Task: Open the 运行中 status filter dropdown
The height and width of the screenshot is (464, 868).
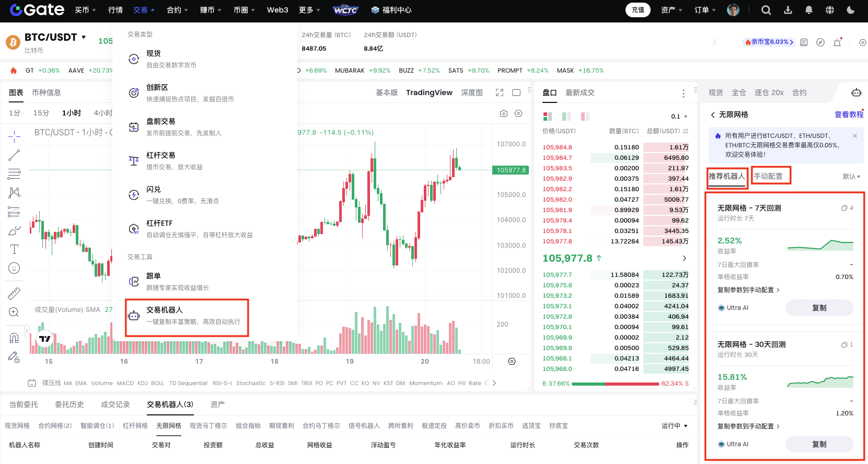Action: pyautogui.click(x=674, y=426)
